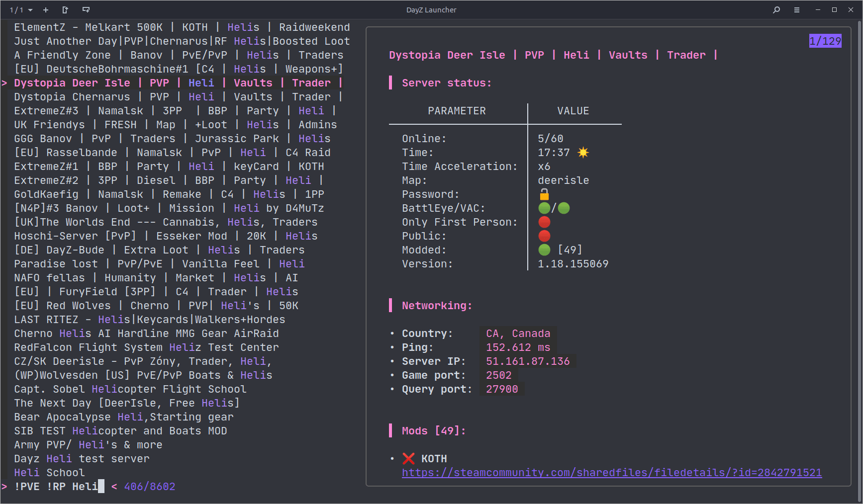This screenshot has width=863, height=504.
Task: Click the version value 1.18.155069
Action: pos(573,264)
